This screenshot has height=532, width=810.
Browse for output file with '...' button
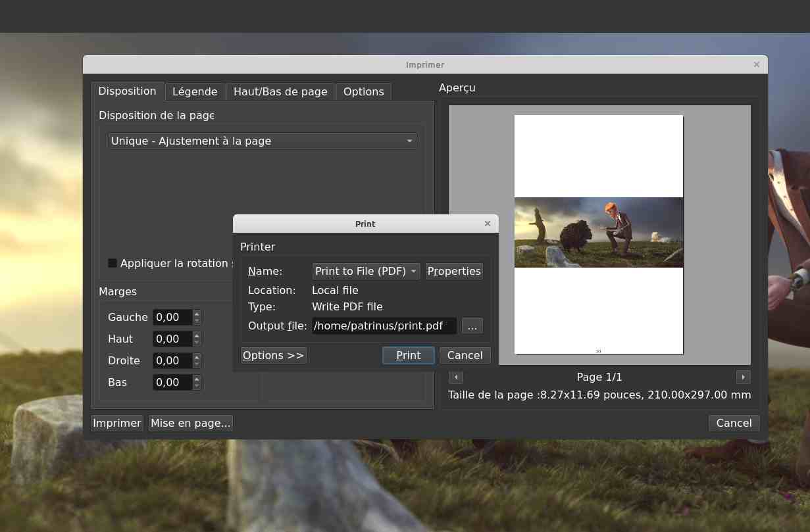pos(472,326)
